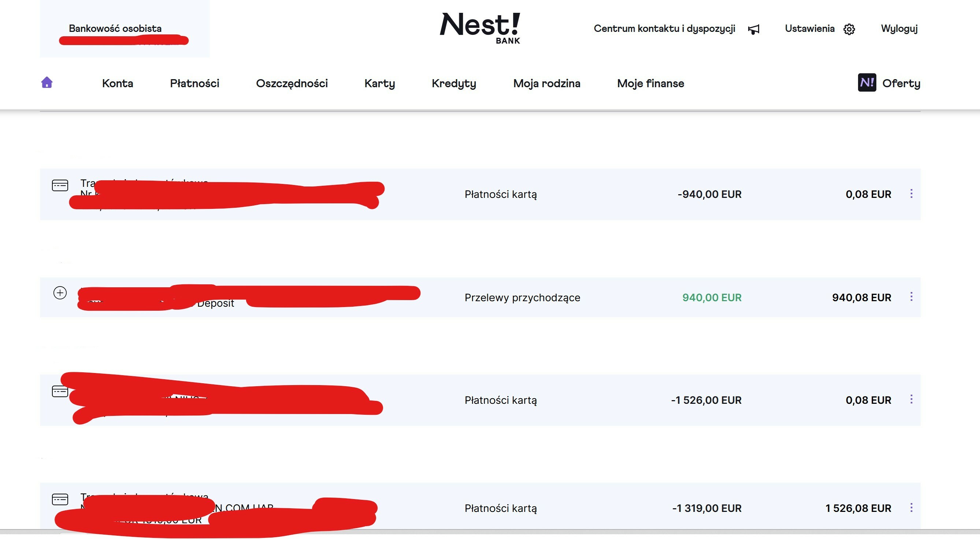Click the Wyloguj link
This screenshot has height=539, width=980.
click(x=899, y=29)
